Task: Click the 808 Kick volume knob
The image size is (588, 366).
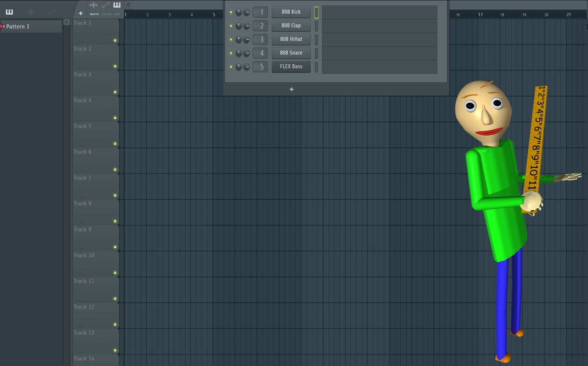Action: click(246, 12)
